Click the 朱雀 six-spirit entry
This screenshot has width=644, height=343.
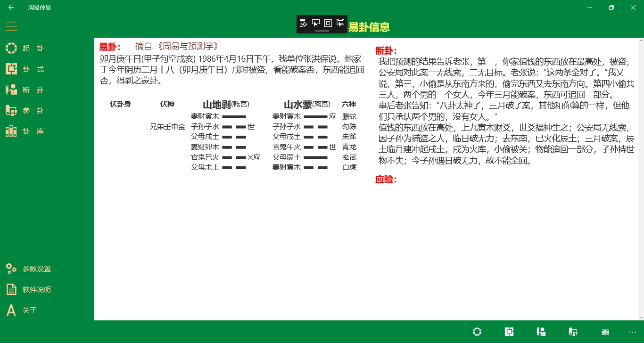[x=349, y=137]
